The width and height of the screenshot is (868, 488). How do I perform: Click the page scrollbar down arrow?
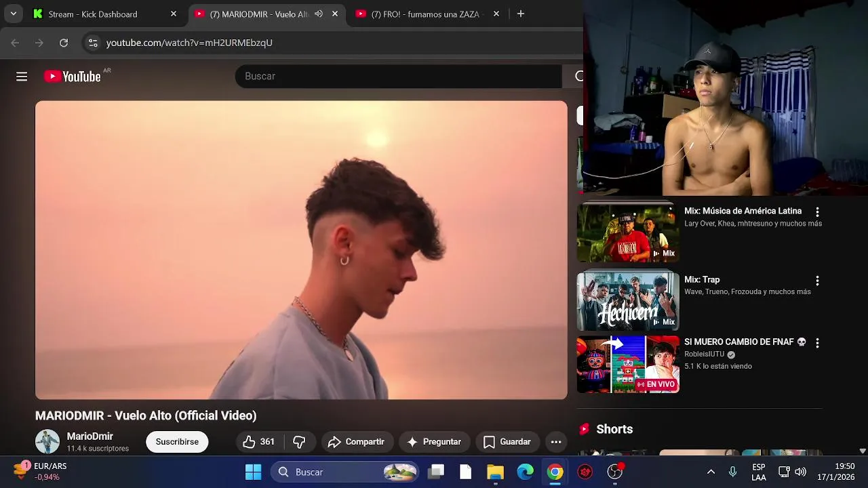[863, 451]
